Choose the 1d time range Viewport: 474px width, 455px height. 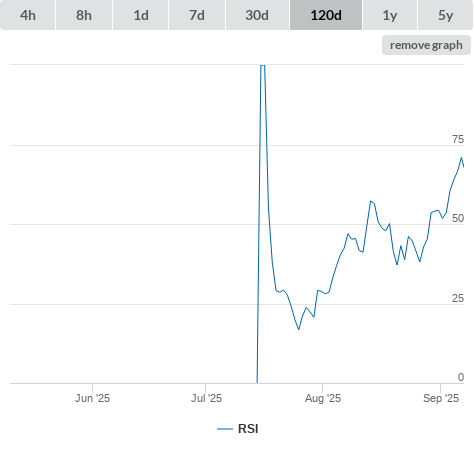[141, 15]
